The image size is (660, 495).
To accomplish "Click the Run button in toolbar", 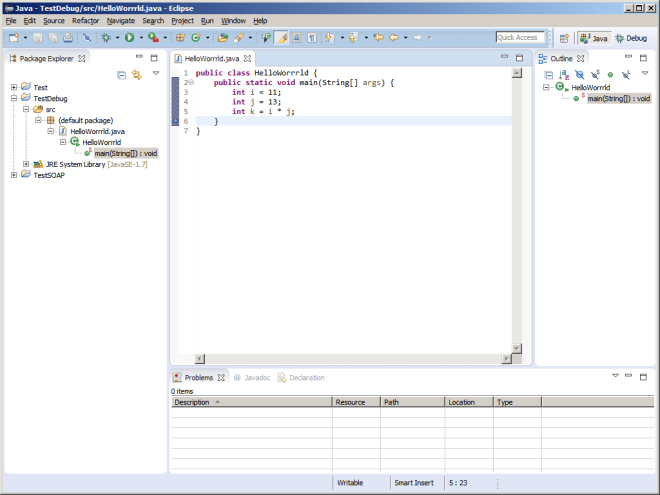I will (128, 38).
